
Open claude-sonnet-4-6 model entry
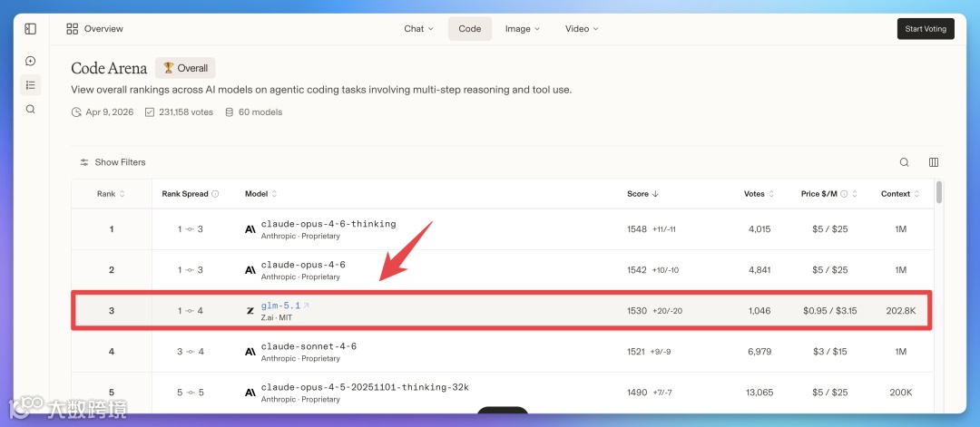coord(309,346)
